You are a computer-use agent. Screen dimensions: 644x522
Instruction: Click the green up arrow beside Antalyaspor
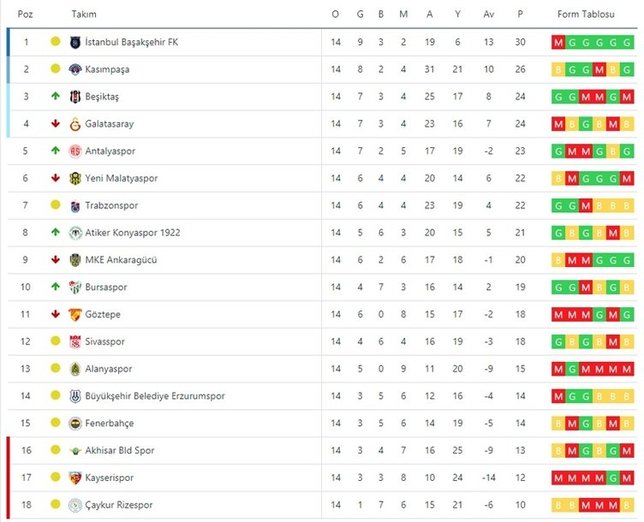pos(55,151)
